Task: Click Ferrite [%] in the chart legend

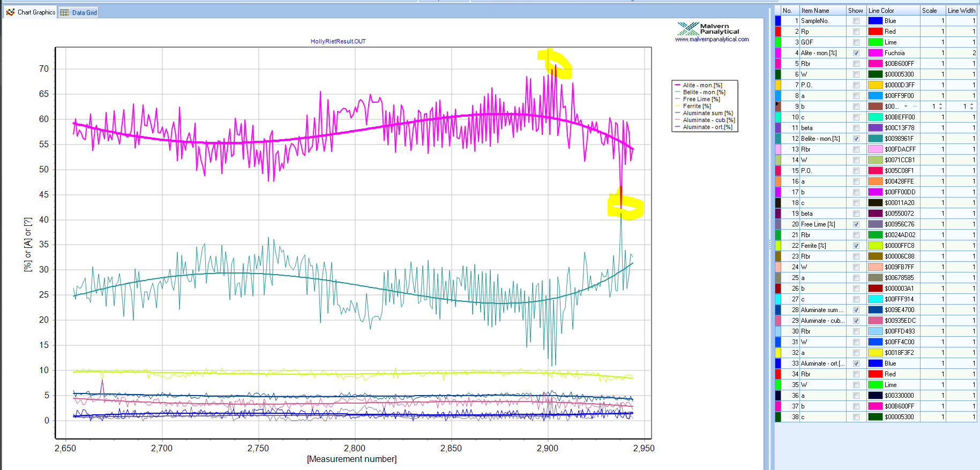Action: click(697, 106)
